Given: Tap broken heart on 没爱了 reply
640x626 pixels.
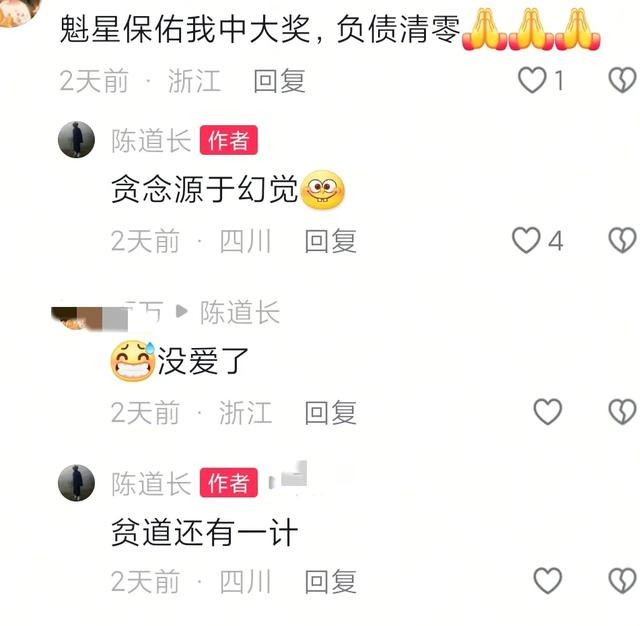Looking at the screenshot, I should [x=622, y=411].
